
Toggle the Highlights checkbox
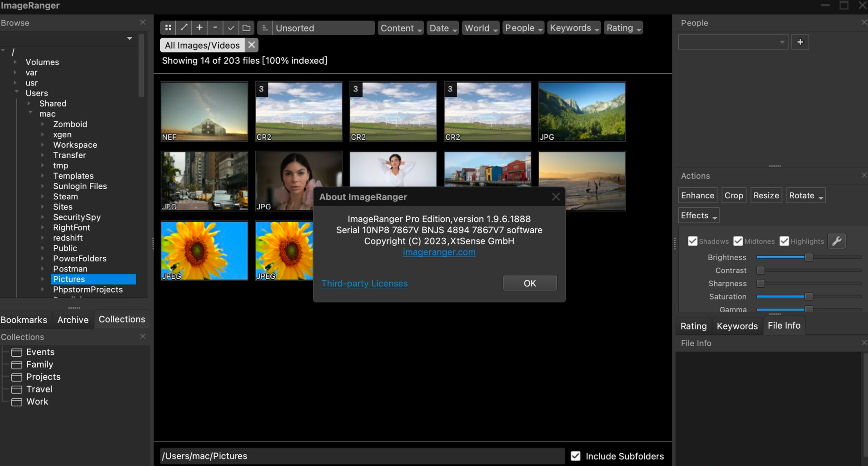784,241
